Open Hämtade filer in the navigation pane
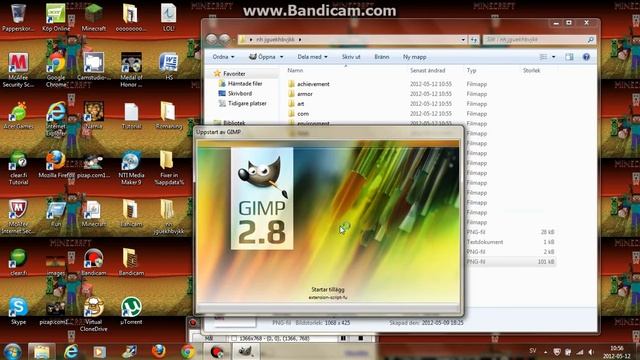Screen dimensions: 640x360 (x=244, y=84)
